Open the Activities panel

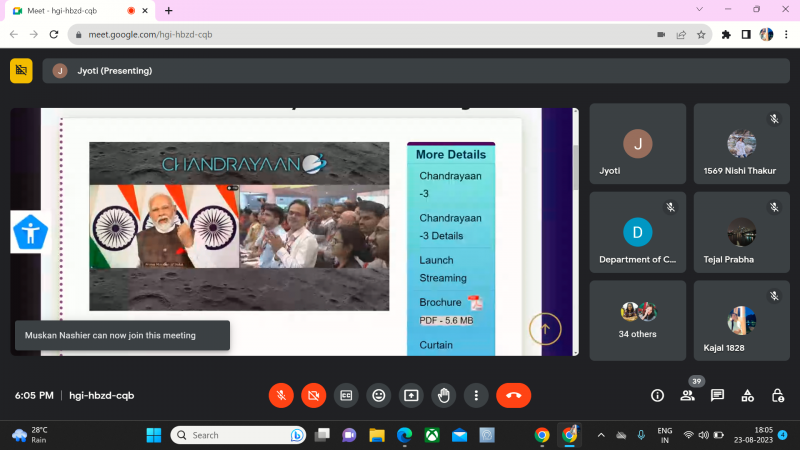747,395
